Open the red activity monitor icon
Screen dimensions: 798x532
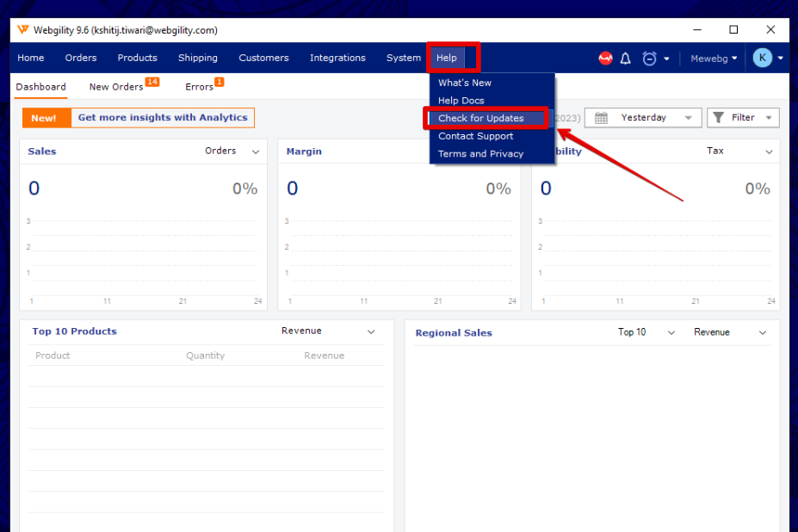click(x=605, y=59)
